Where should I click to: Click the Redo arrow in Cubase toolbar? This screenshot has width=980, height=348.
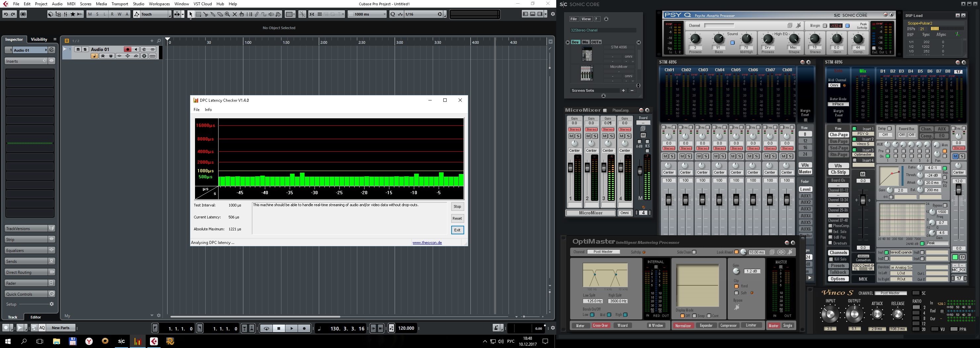pos(13,14)
